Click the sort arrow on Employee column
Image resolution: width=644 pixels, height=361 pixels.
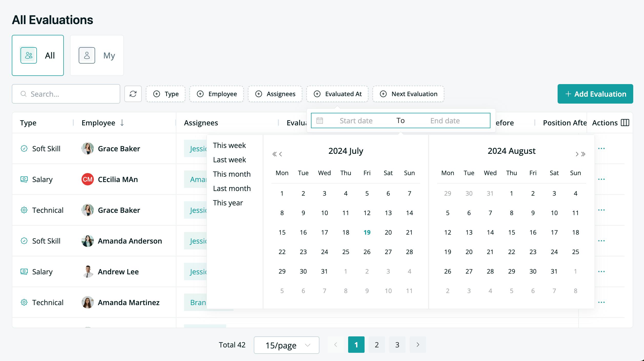pos(122,123)
